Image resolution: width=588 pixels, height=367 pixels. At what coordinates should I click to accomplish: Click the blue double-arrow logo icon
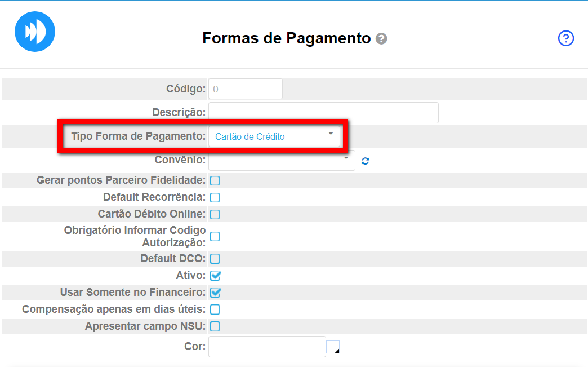[x=35, y=32]
